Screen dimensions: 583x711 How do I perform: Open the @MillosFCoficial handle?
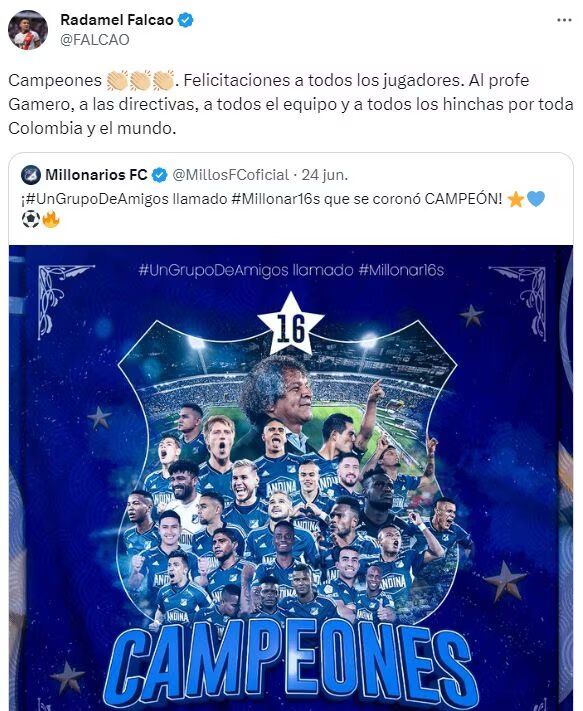pos(230,175)
